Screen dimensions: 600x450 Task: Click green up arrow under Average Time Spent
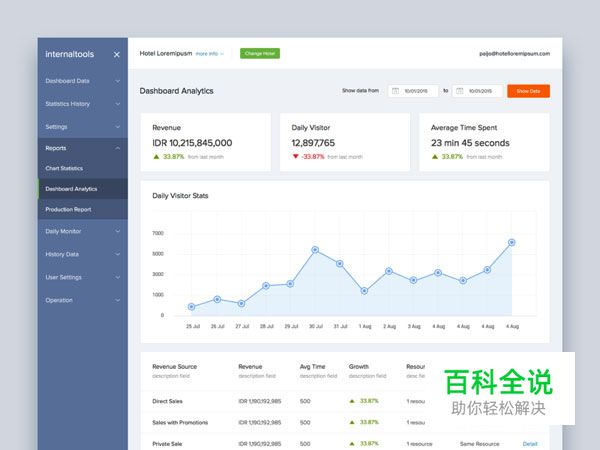[435, 157]
